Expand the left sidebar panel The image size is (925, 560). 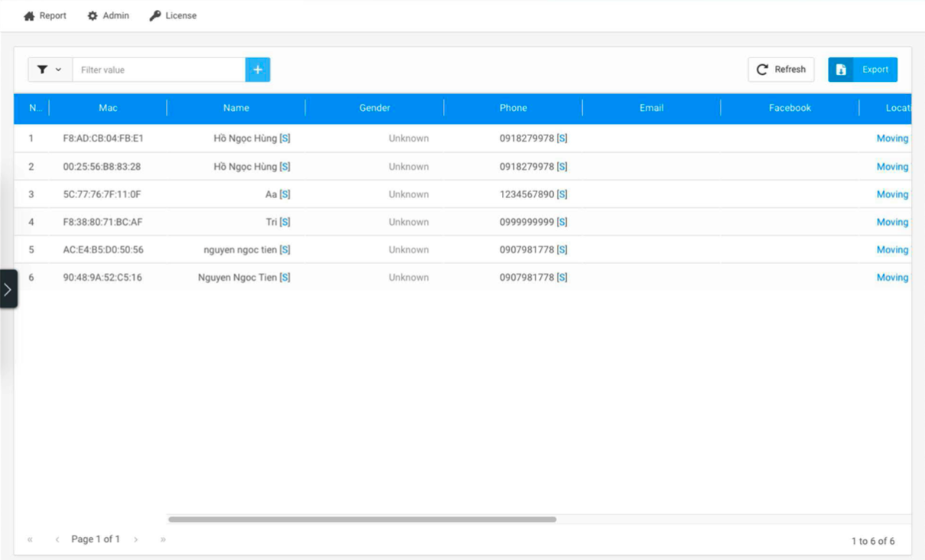coord(8,289)
